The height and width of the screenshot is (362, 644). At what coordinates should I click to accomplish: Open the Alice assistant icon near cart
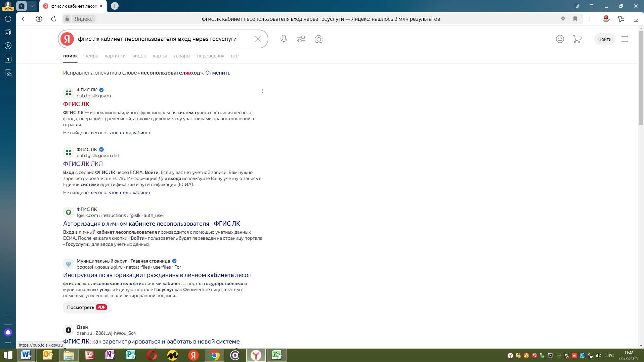pos(560,39)
